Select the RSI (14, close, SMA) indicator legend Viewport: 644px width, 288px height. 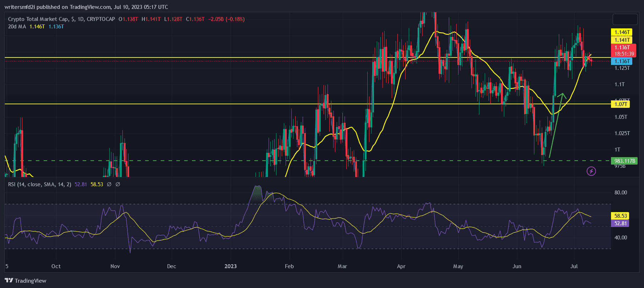40,184
